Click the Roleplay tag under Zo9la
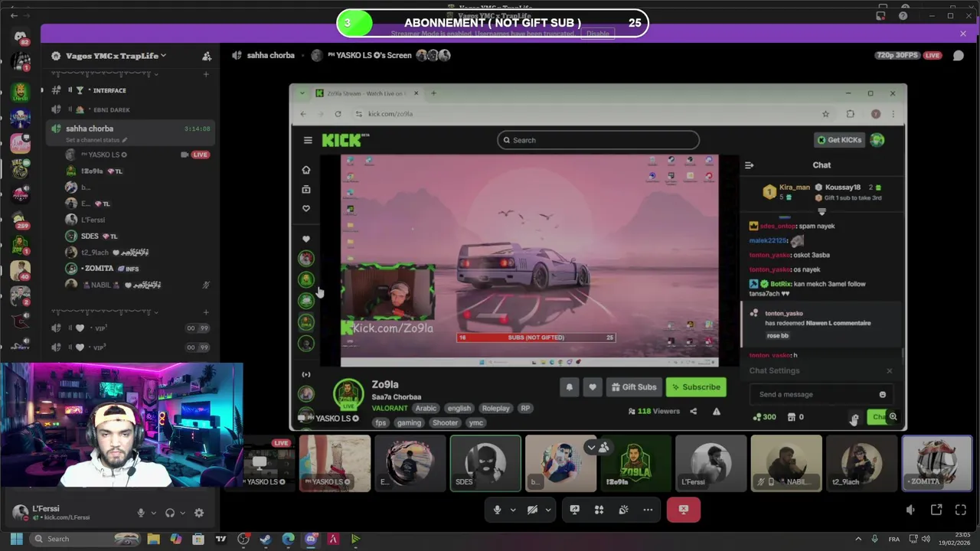The height and width of the screenshot is (551, 980). pyautogui.click(x=495, y=408)
